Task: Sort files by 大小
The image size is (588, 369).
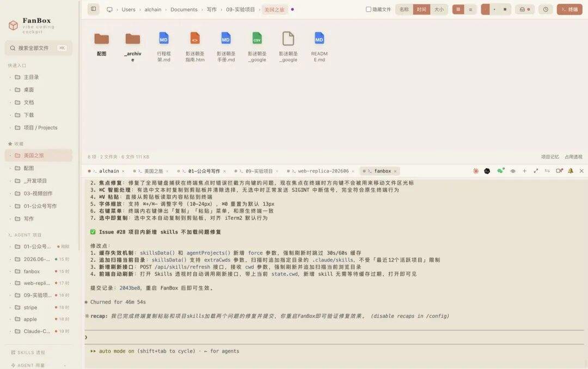Action: click(x=439, y=9)
